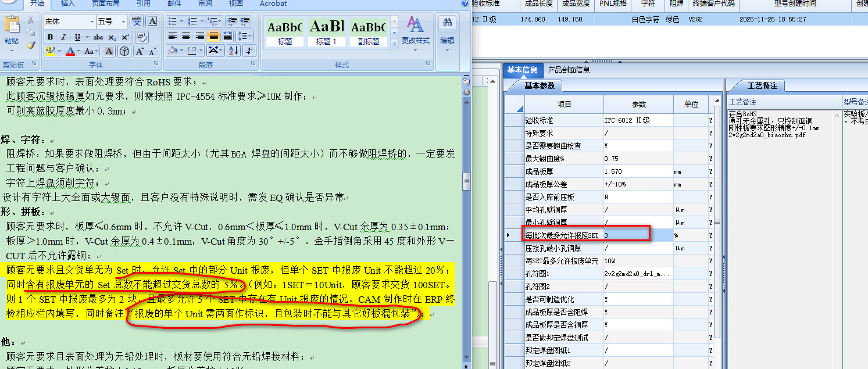Click the 参数 column header
The width and height of the screenshot is (868, 369).
coord(639,105)
